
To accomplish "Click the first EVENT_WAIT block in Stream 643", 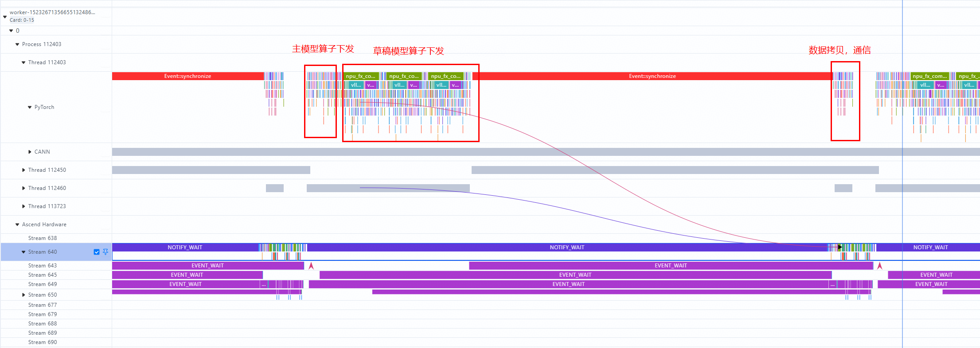I will click(208, 266).
